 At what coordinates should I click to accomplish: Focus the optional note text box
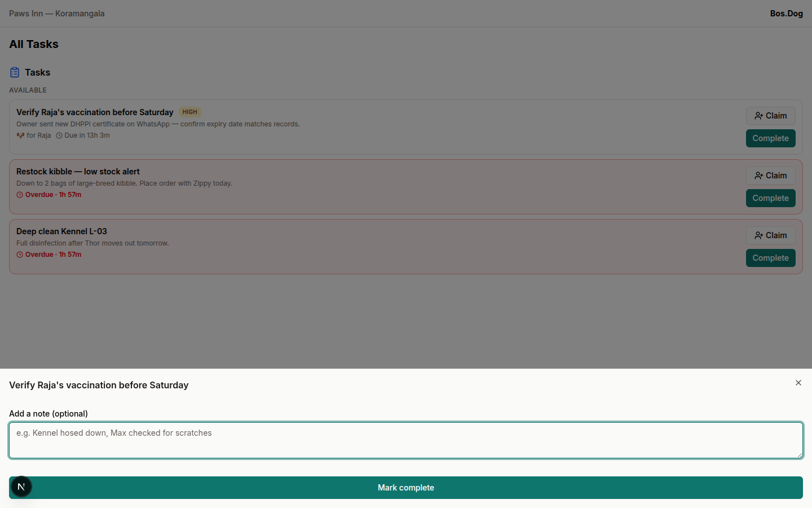(x=405, y=440)
